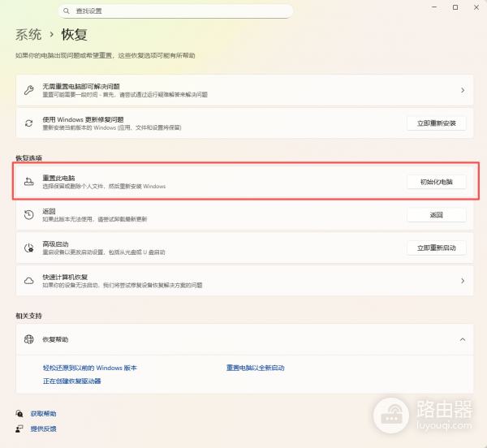Click the advanced startup icon

[29, 248]
